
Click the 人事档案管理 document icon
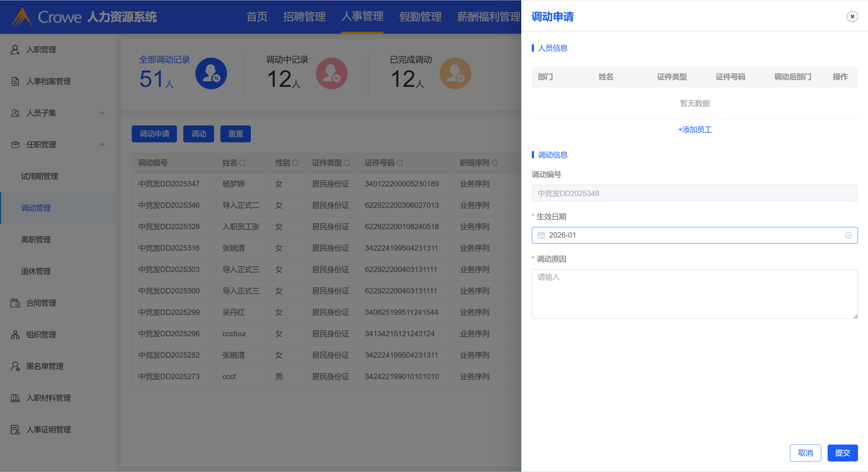click(x=15, y=81)
